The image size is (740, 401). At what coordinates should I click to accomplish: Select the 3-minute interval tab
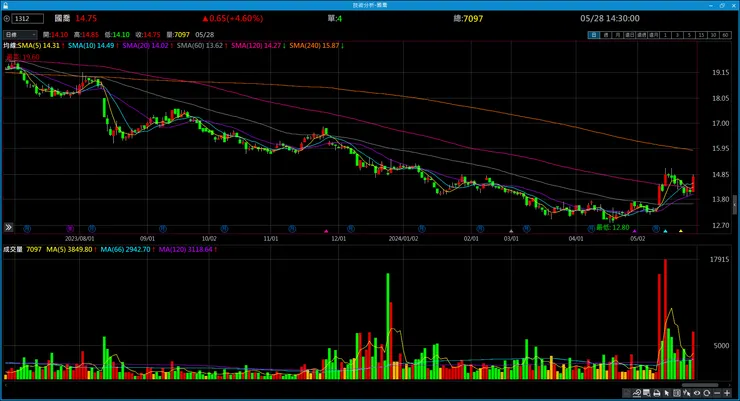pos(677,35)
